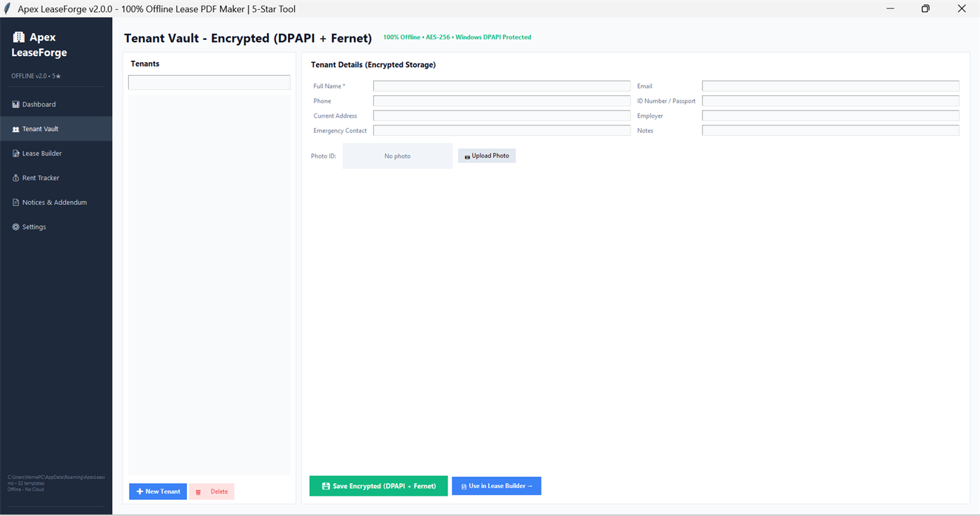Click the Delete tenant button
Image resolution: width=980 pixels, height=516 pixels.
tap(212, 491)
